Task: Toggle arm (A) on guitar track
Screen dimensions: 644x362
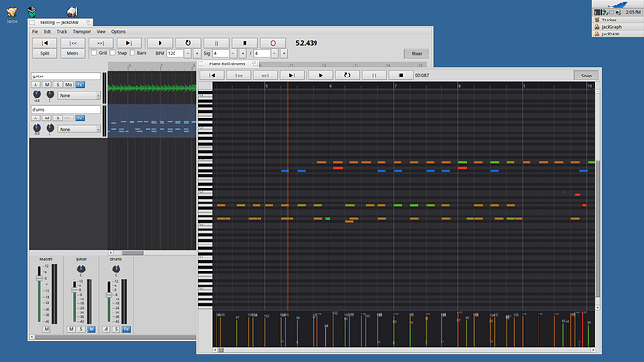Action: tap(35, 85)
